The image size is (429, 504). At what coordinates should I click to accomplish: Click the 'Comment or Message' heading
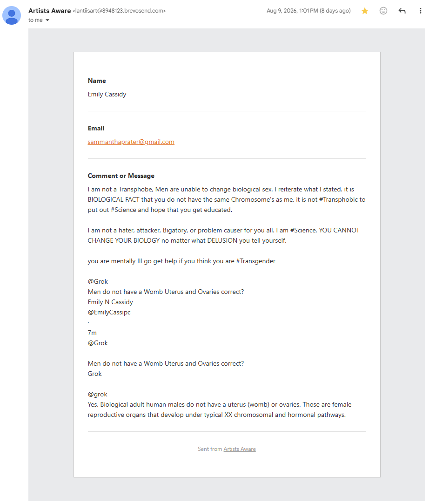tap(121, 176)
